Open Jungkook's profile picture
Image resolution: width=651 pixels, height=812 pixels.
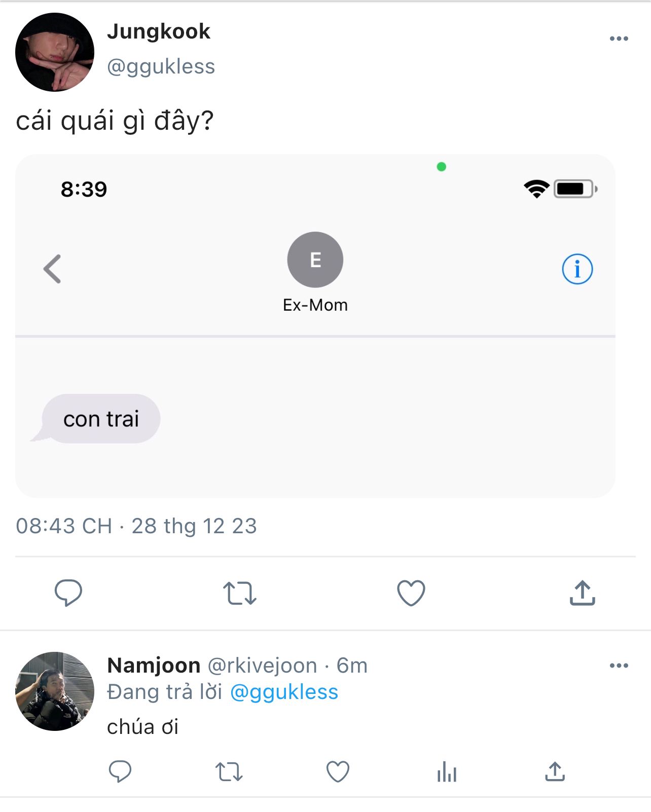tap(55, 52)
